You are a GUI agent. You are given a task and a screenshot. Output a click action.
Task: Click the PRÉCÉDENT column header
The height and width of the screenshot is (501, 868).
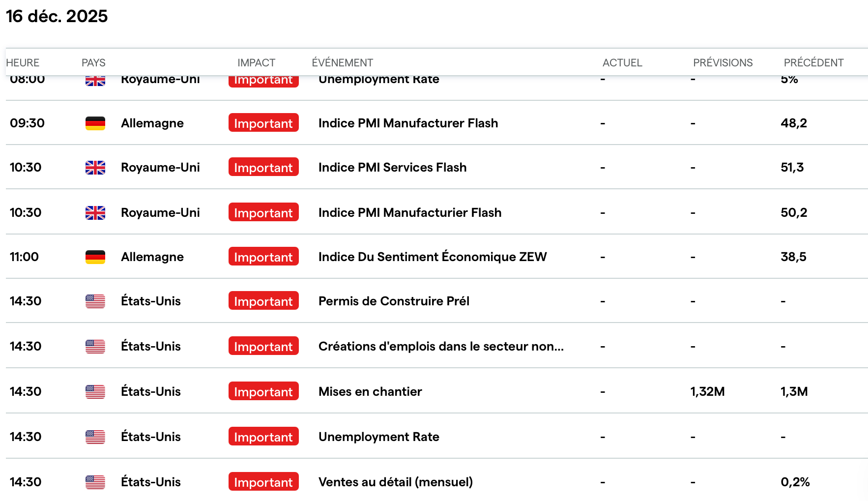813,63
